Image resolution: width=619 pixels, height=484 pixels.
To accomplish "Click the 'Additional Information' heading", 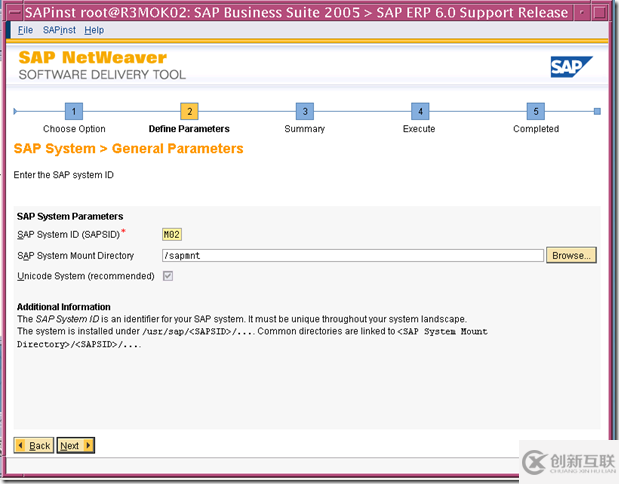I will click(64, 307).
